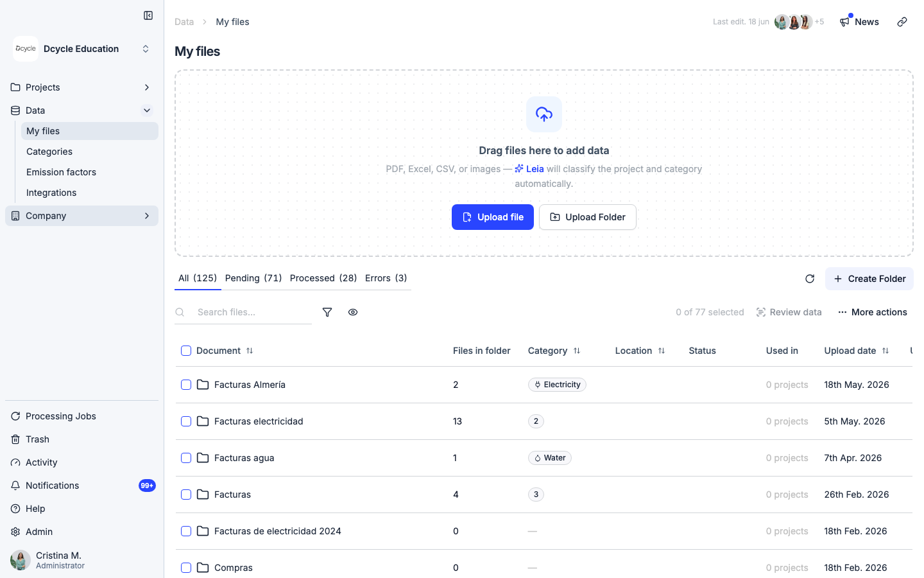
Task: Select Facturas de electricidad 2024 checkbox
Action: pos(186,531)
